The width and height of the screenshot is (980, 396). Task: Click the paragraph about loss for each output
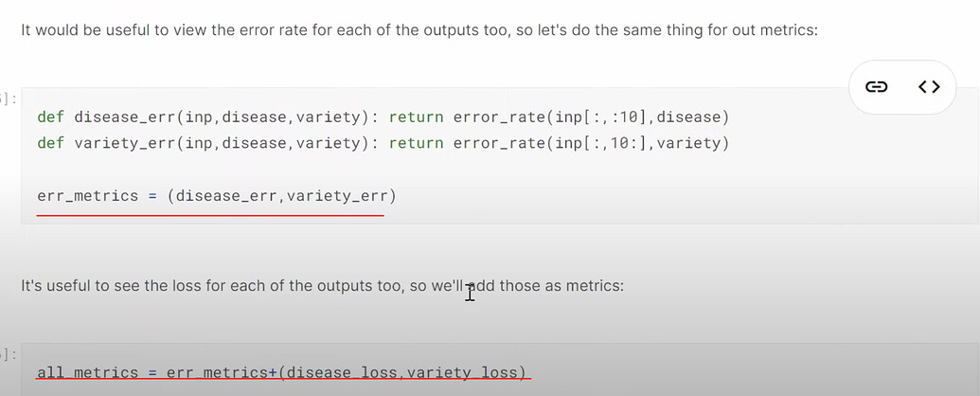click(322, 284)
